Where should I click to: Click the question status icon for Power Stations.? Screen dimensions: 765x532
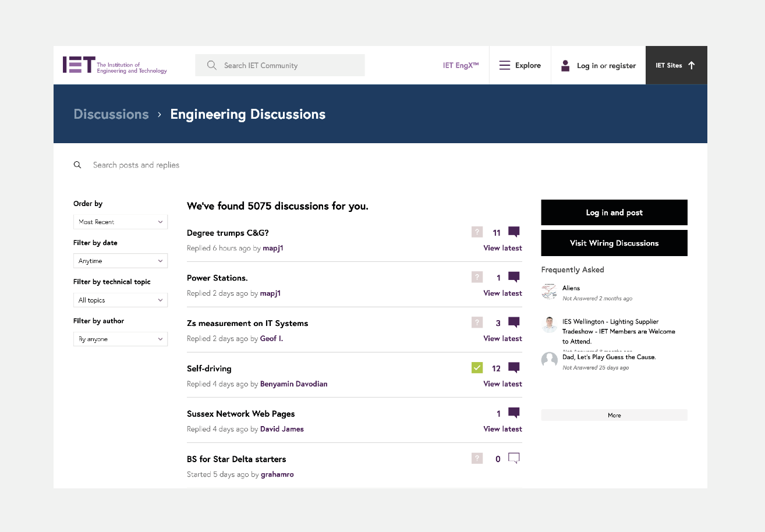click(477, 278)
